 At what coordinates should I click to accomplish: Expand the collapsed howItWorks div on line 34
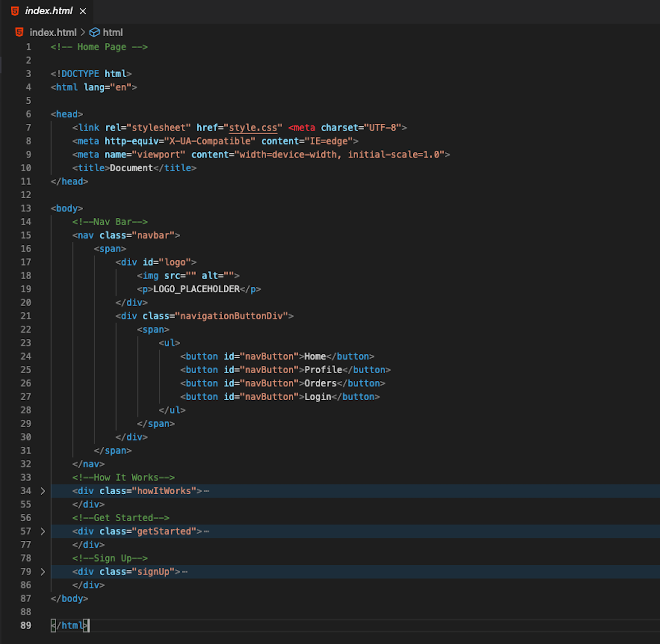[43, 491]
